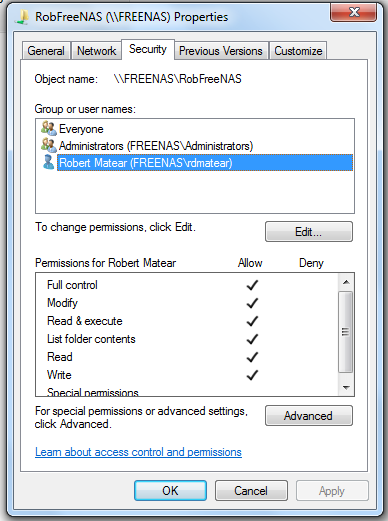Select Robert Matear (FREENAS\rdmatear) entry
Viewport: 388px width, 521px height.
tap(205, 163)
